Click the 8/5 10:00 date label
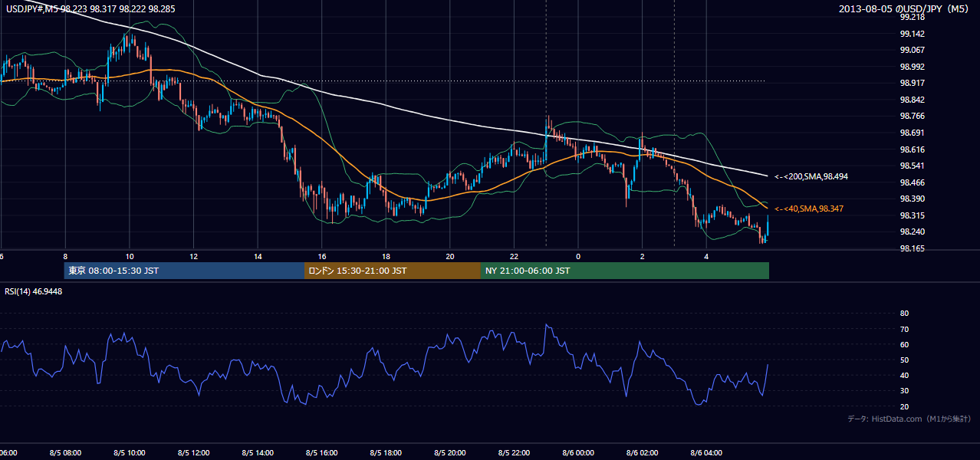980x460 pixels. [x=130, y=453]
